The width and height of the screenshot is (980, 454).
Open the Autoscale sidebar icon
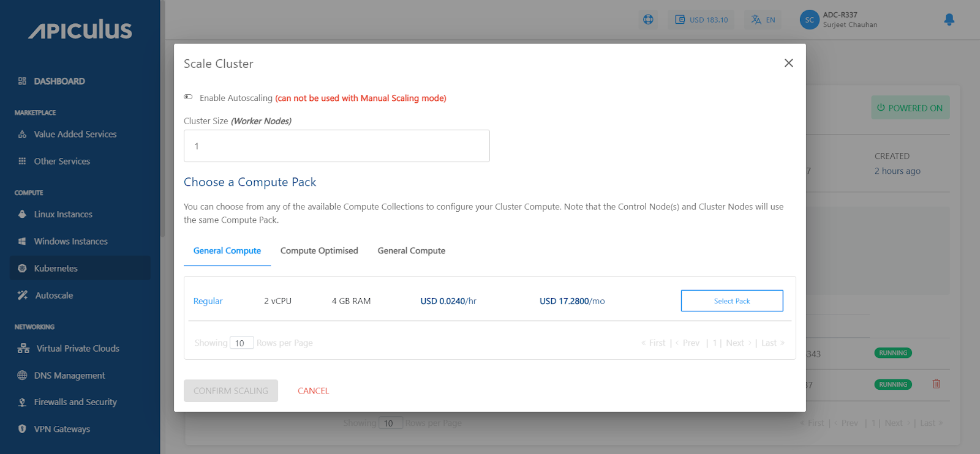coord(23,296)
